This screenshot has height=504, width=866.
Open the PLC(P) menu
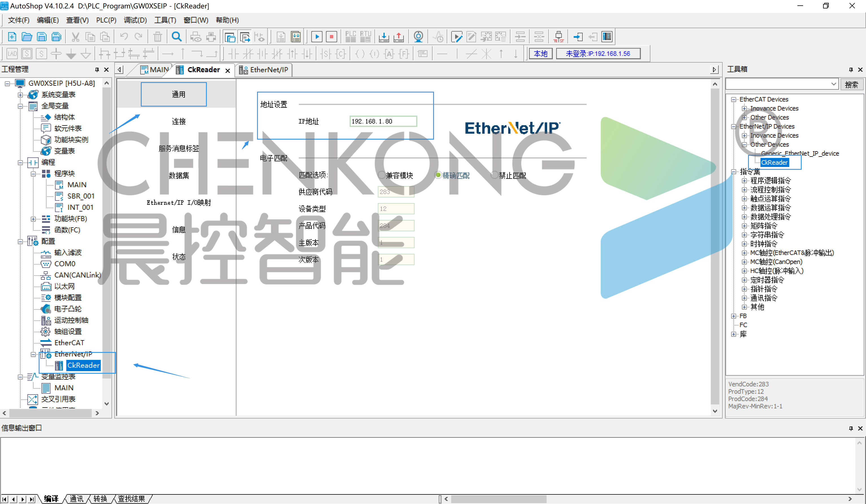point(106,20)
